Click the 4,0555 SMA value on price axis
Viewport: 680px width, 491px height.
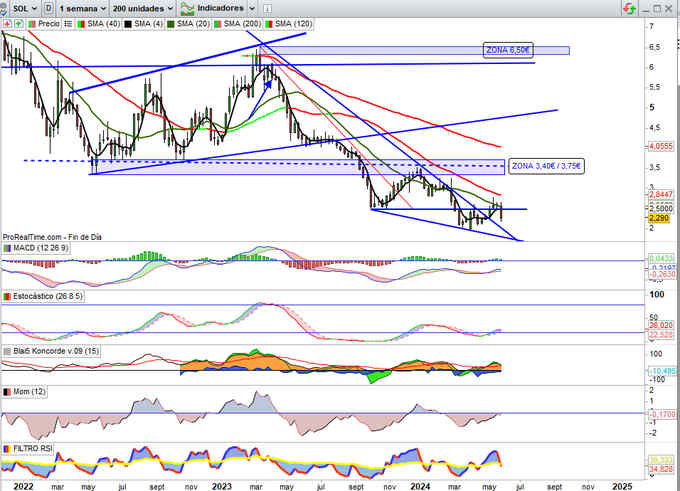[x=660, y=147]
